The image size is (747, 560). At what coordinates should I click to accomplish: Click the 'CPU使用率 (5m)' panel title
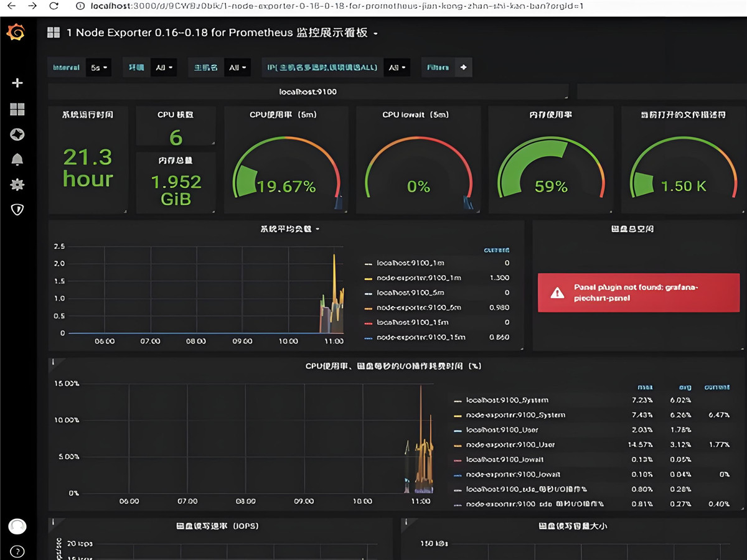283,114
